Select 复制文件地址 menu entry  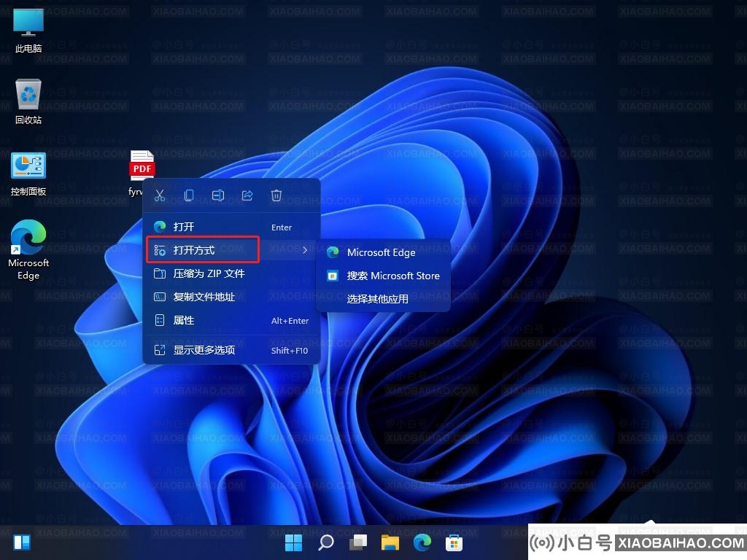(231, 297)
